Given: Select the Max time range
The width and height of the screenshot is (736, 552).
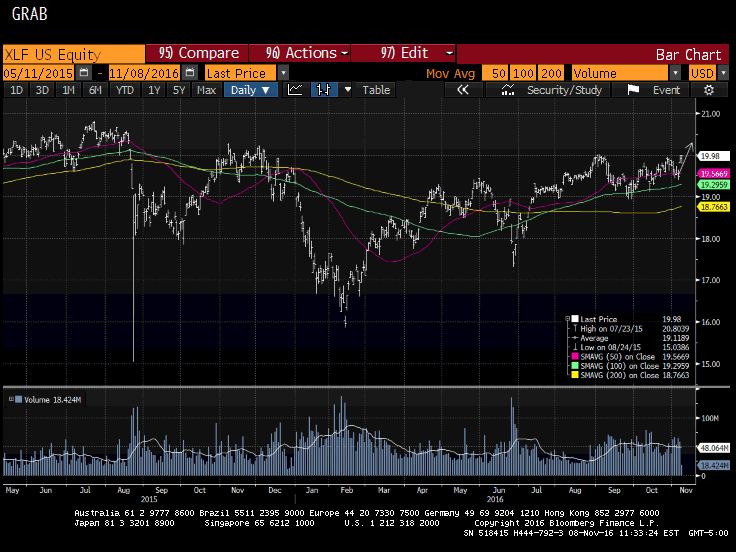Looking at the screenshot, I should click(206, 90).
